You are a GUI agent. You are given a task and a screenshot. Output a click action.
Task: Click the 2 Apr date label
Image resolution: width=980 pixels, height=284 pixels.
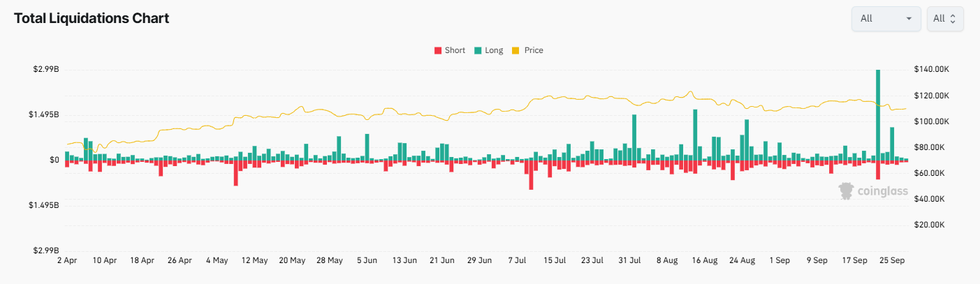click(x=67, y=260)
